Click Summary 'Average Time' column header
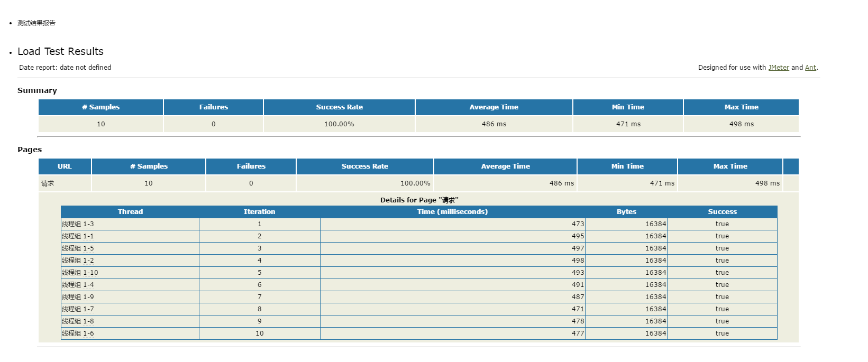This screenshot has width=868, height=362. pyautogui.click(x=494, y=107)
